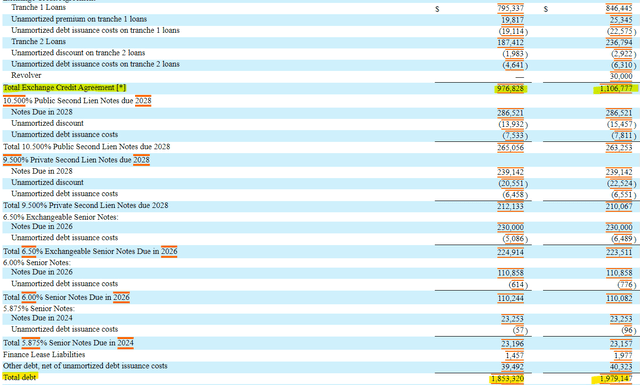Click highlighted 'Total Exchange Credit Agreement [*]' label
Image resolution: width=640 pixels, height=385 pixels.
click(x=64, y=88)
